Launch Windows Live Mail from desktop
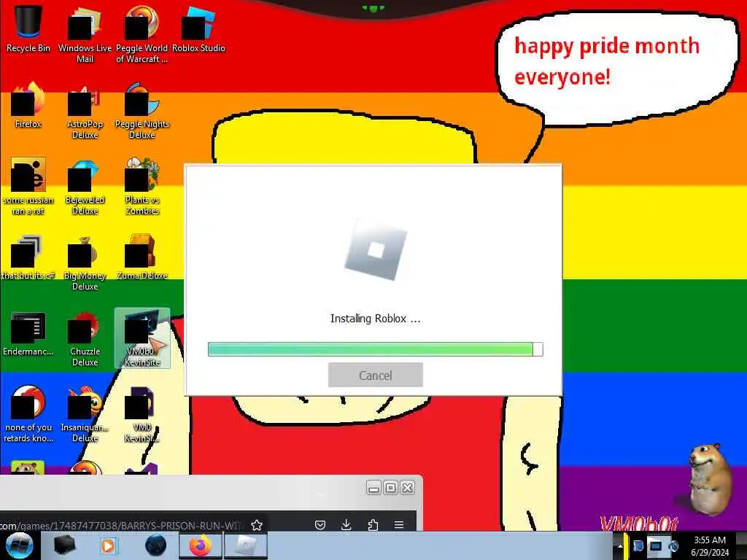Screen dimensions: 747x560 pos(85,34)
